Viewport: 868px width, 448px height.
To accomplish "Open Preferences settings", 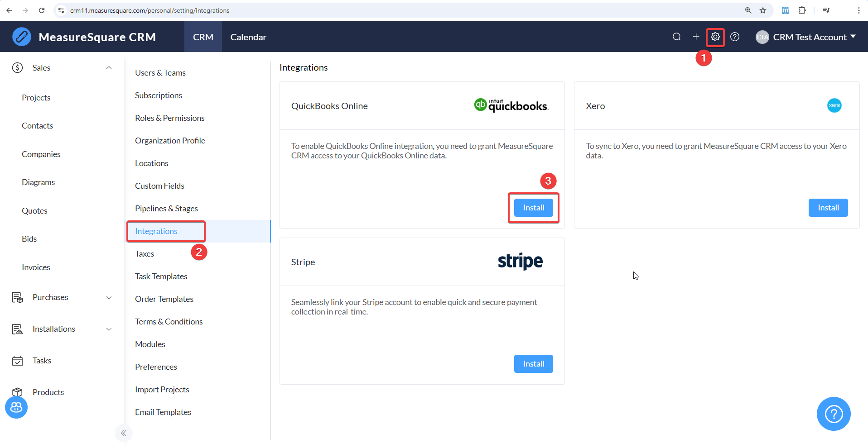I will (156, 367).
